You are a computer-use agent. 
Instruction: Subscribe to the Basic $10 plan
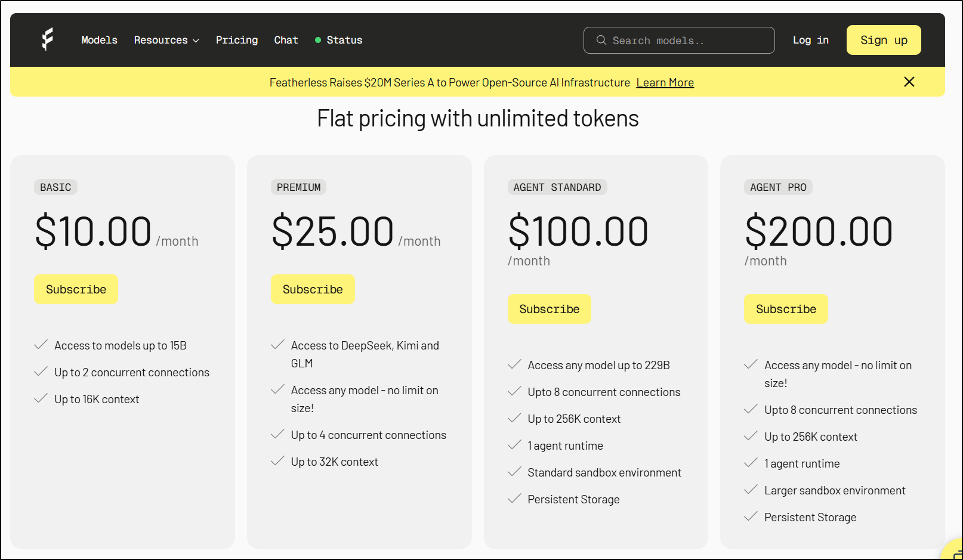(76, 289)
